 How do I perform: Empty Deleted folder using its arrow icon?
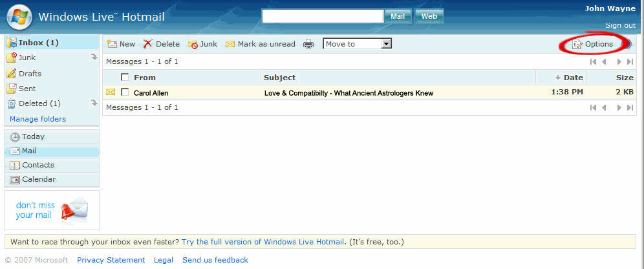pyautogui.click(x=94, y=103)
